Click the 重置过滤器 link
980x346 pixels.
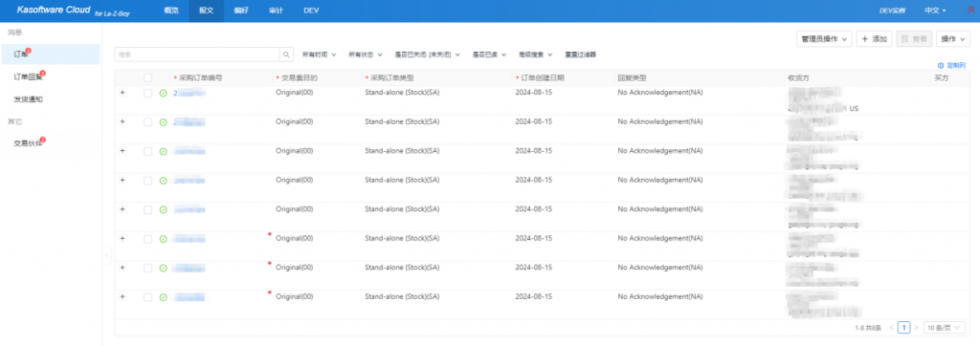[581, 55]
